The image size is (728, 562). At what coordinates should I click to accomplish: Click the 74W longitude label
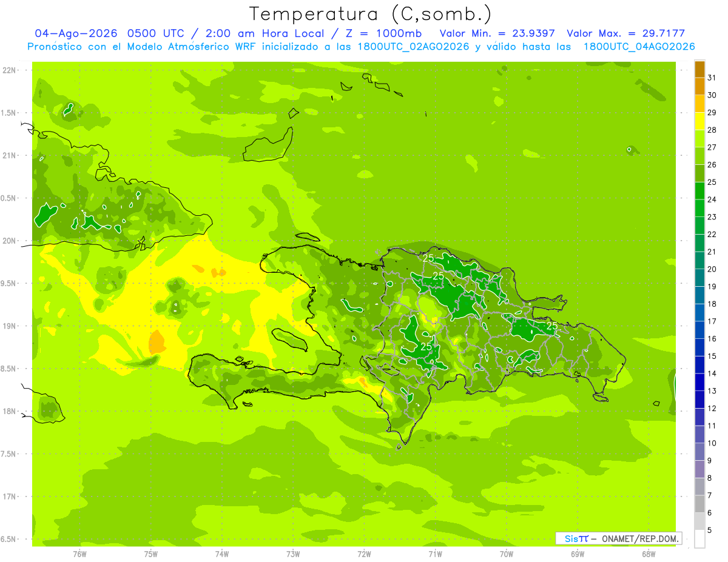click(222, 554)
